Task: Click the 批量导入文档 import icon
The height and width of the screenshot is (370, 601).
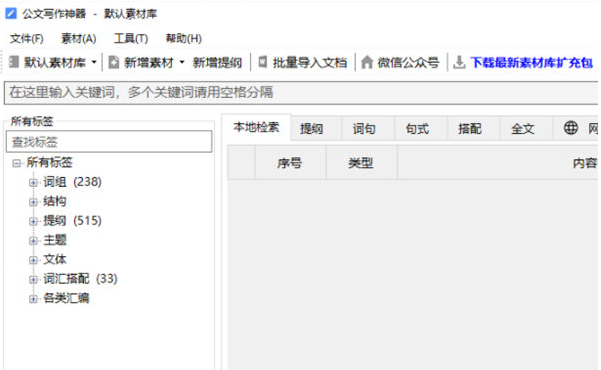Action: coord(263,62)
